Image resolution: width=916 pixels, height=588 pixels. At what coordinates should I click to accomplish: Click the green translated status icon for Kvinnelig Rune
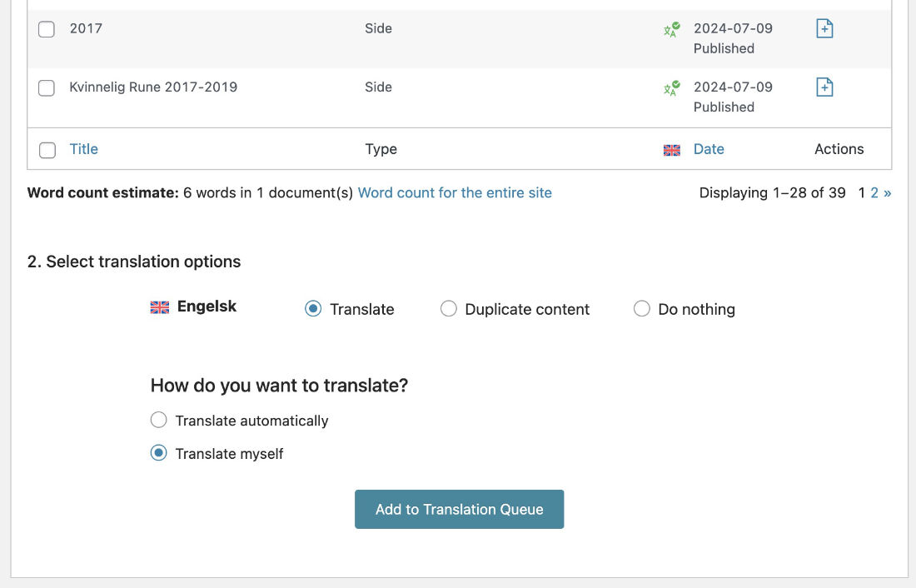[x=670, y=87]
